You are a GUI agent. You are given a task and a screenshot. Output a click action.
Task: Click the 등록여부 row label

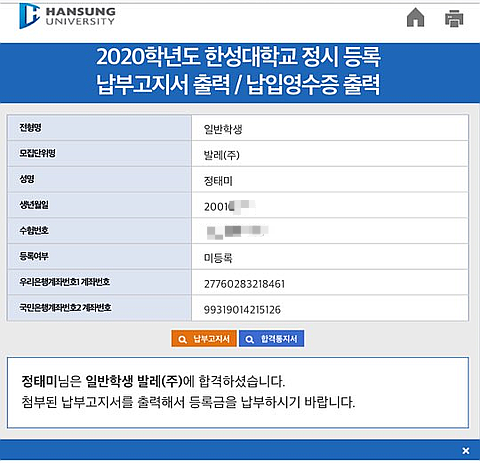(x=34, y=256)
